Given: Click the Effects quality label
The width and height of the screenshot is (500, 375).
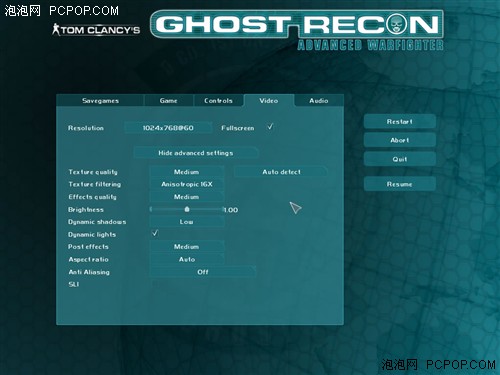Looking at the screenshot, I should point(92,197).
